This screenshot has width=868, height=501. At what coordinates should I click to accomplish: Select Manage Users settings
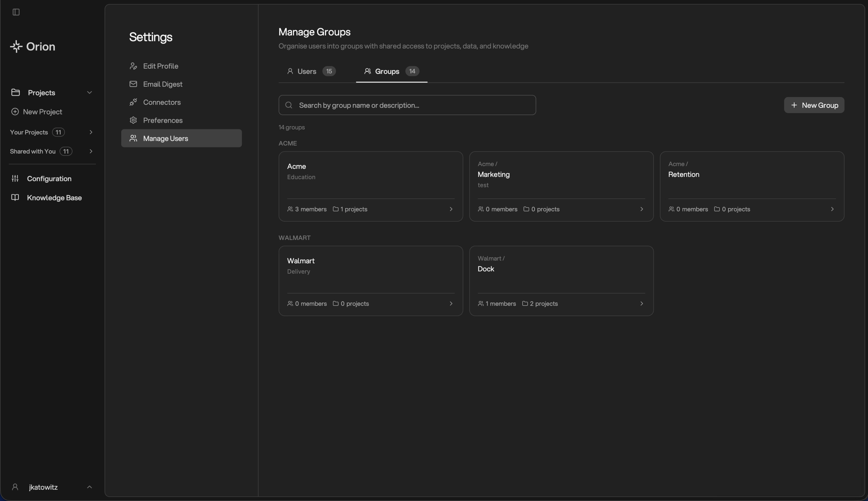tap(181, 138)
